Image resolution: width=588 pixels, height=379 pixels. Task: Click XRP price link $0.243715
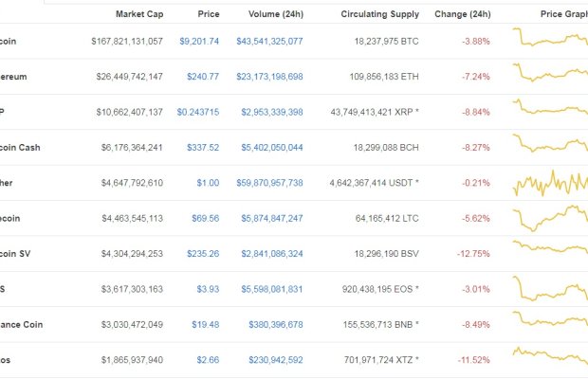(198, 112)
